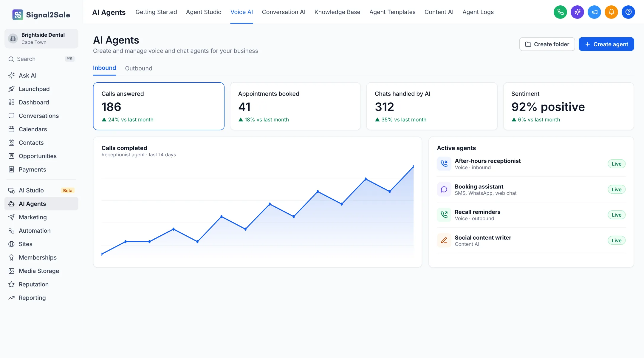Click the blue megaphone announcements icon
This screenshot has width=644, height=358.
[594, 12]
